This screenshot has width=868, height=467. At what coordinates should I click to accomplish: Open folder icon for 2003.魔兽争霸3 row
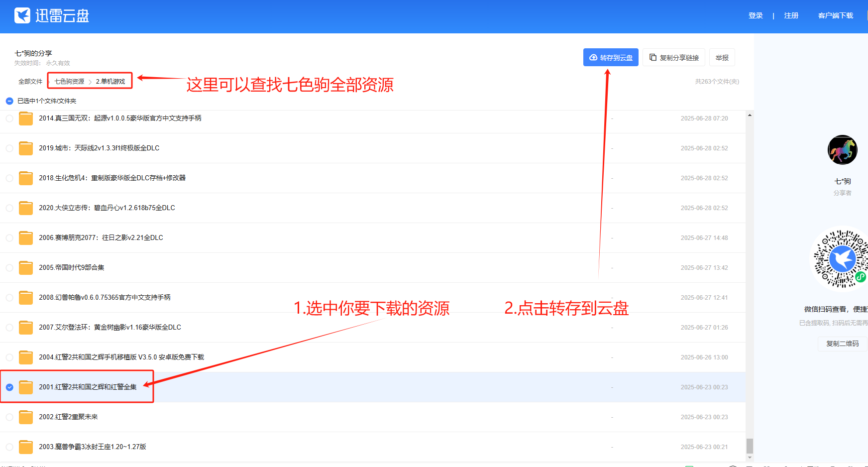[x=26, y=447]
